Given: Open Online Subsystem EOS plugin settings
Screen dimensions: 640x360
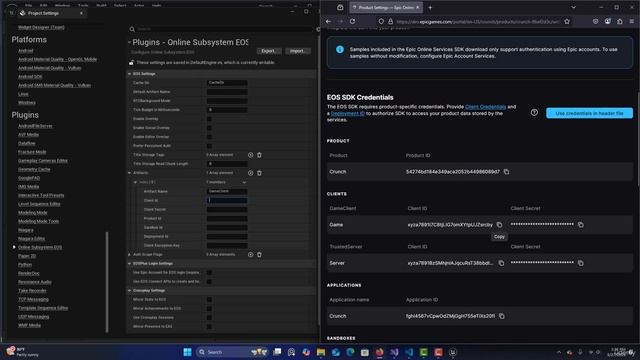Looking at the screenshot, I should [40, 247].
